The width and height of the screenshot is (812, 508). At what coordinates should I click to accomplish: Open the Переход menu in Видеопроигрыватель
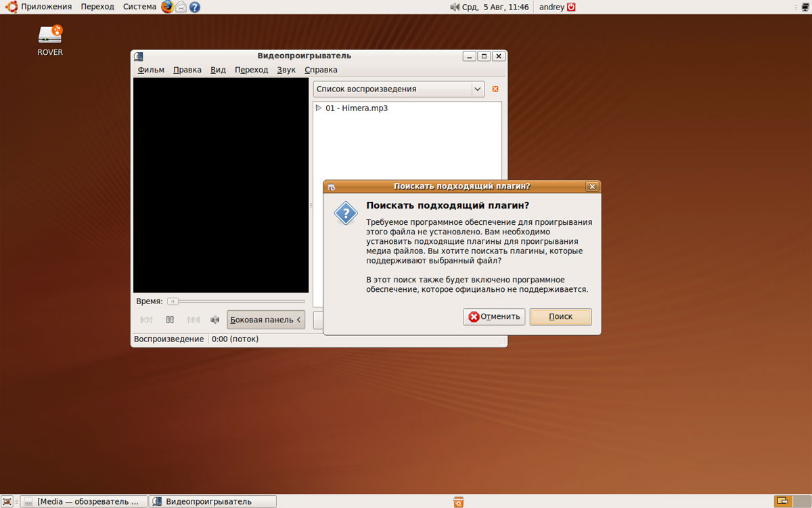tap(251, 70)
